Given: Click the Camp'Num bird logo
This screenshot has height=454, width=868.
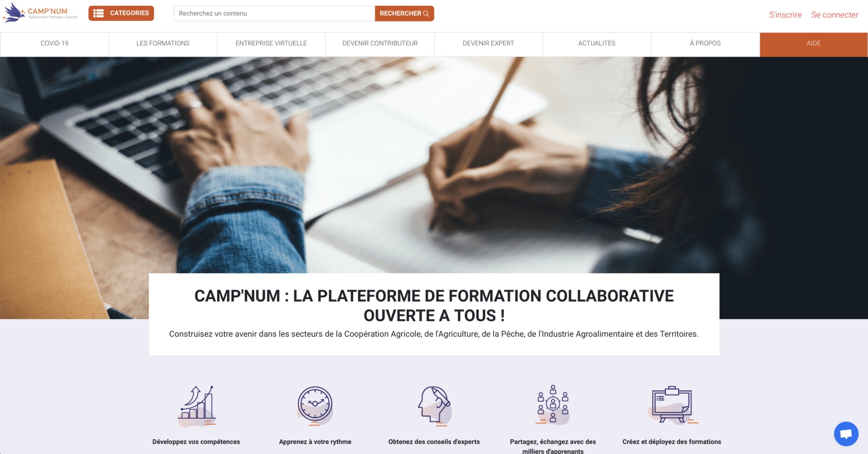Looking at the screenshot, I should coord(14,13).
